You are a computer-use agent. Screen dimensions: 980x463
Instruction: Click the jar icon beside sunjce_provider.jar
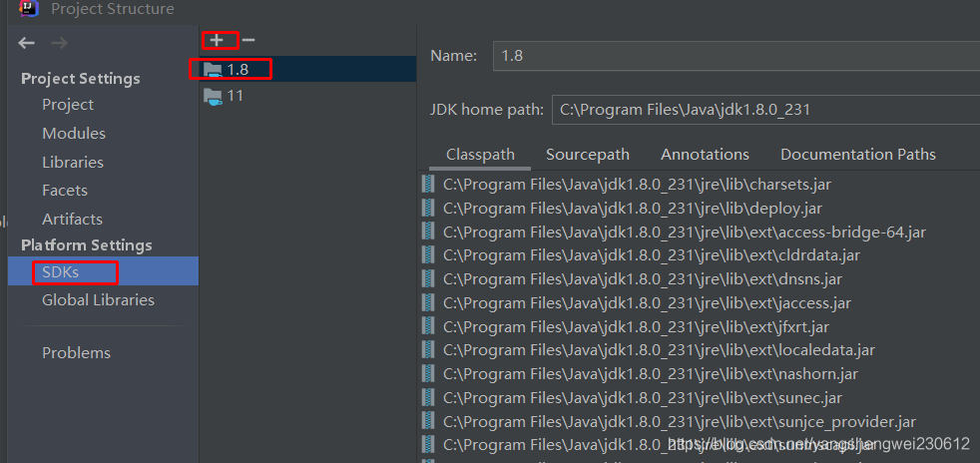click(428, 421)
